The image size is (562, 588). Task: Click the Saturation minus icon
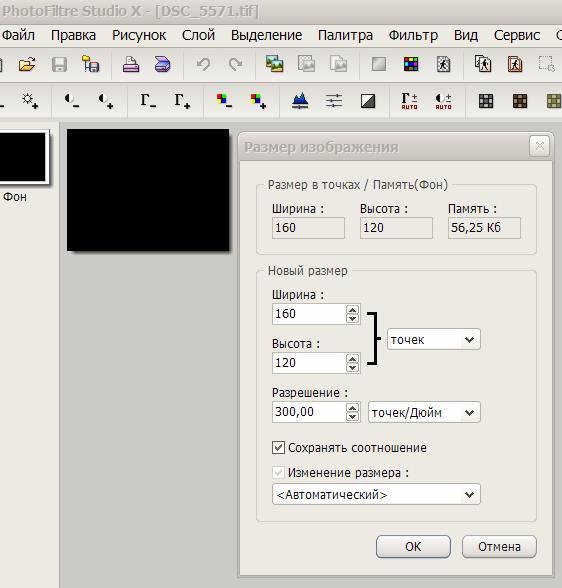tap(224, 101)
